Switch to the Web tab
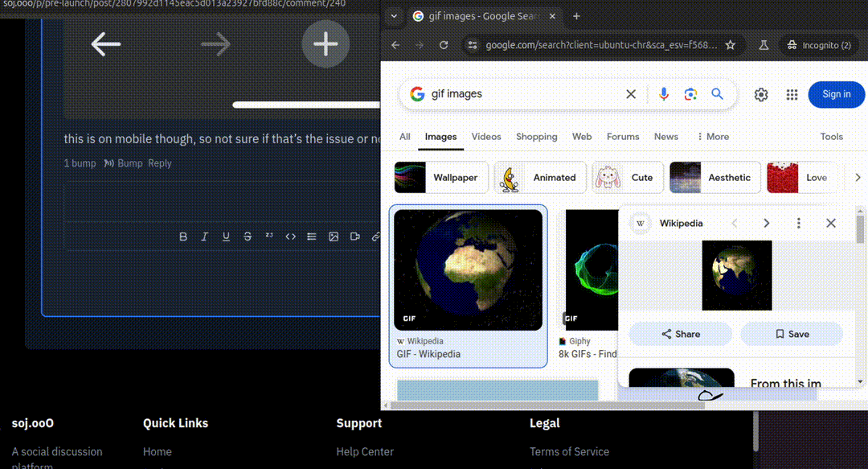 click(582, 137)
